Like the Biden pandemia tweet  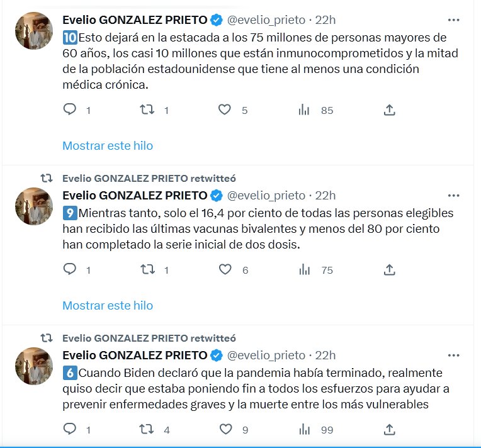[x=225, y=430]
